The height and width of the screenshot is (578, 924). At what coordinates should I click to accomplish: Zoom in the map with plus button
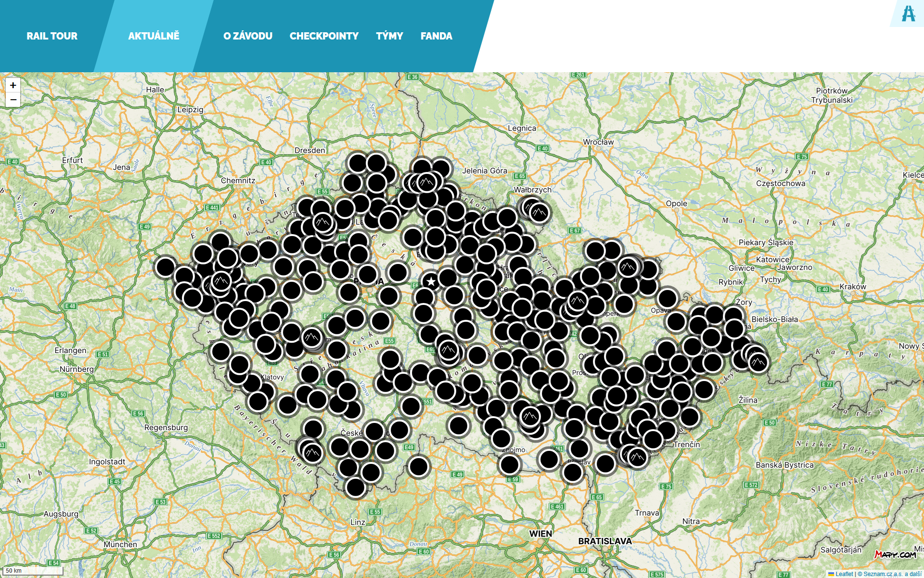click(13, 85)
